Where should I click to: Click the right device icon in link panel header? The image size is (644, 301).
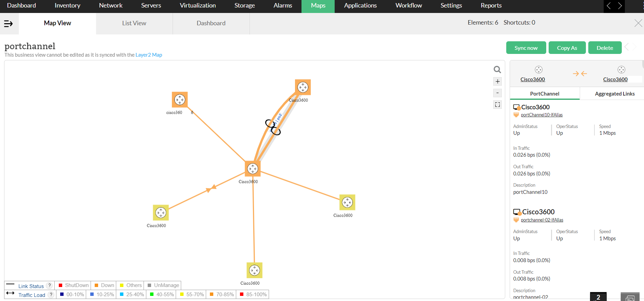point(621,70)
